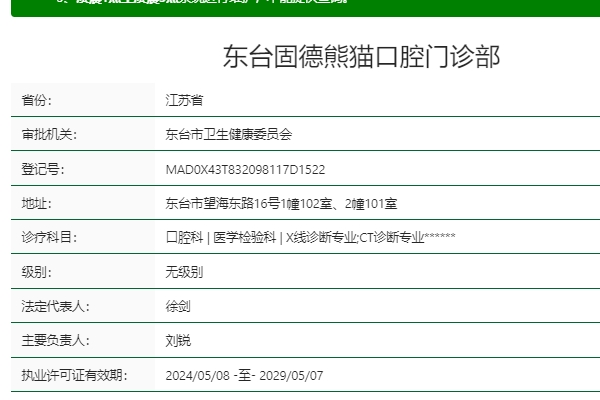This screenshot has height=400, width=600.
Task: Click the 级别 label
Action: tap(36, 272)
